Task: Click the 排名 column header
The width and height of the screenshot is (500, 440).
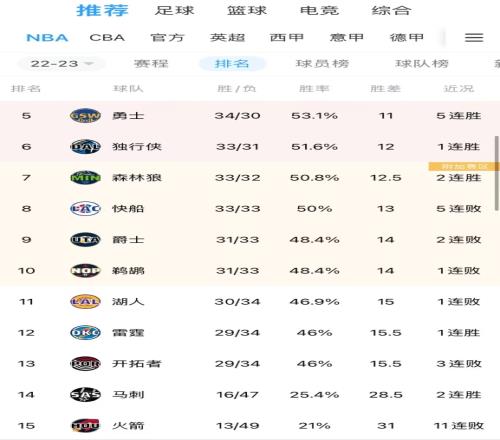Action: [26, 89]
